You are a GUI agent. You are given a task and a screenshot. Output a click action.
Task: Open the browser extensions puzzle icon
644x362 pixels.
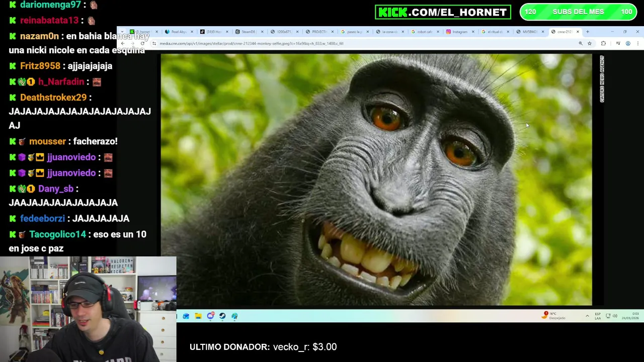click(x=603, y=43)
